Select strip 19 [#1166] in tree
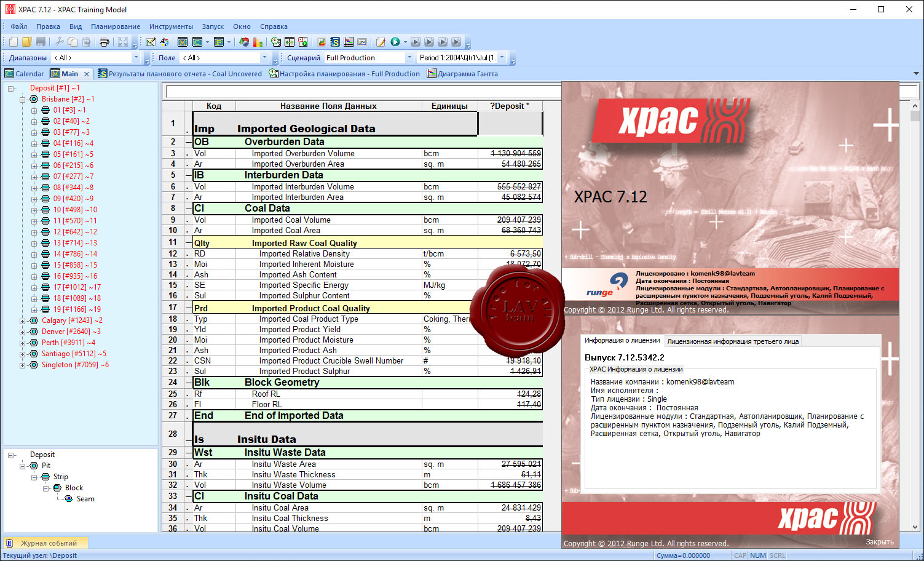The width and height of the screenshot is (924, 561). pos(77,309)
